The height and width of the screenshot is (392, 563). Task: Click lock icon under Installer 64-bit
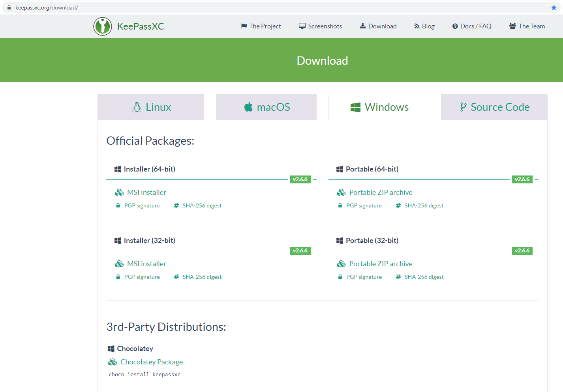(118, 205)
